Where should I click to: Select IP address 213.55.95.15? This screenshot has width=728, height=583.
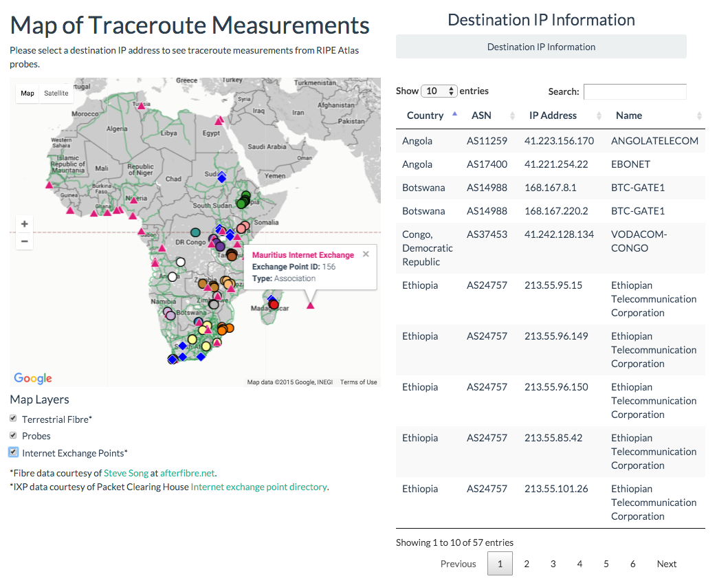point(553,285)
